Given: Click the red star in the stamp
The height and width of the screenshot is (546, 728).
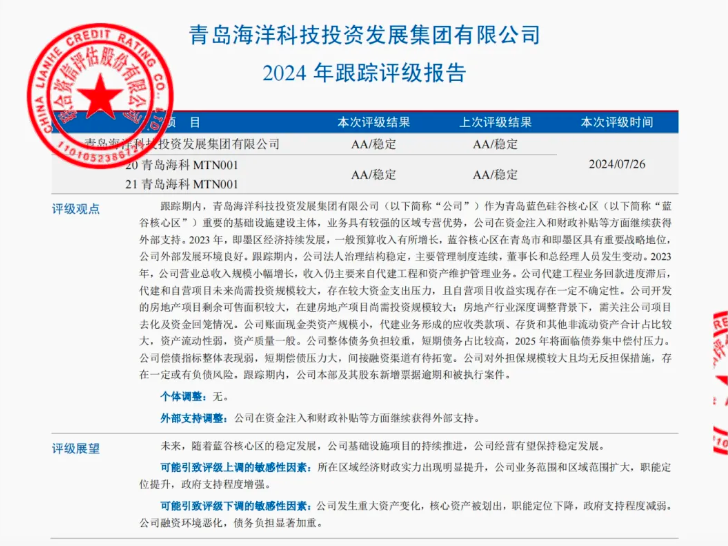Looking at the screenshot, I should 99,96.
